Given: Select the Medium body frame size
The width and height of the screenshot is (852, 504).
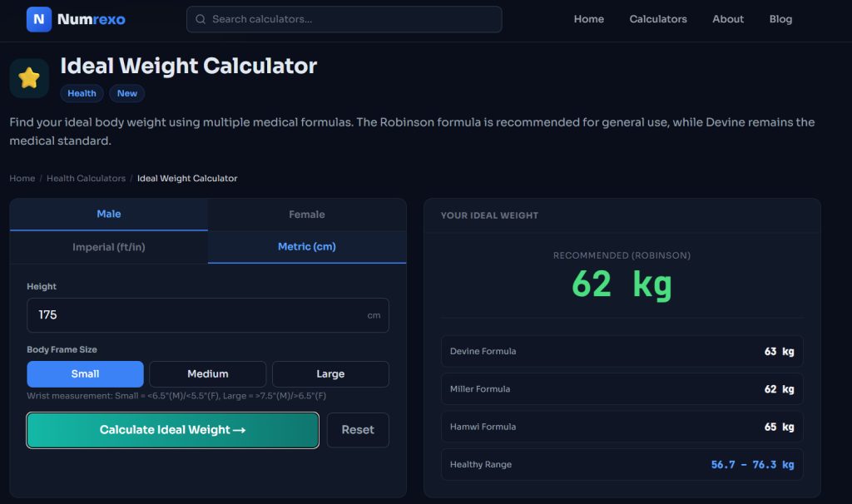Looking at the screenshot, I should click(x=207, y=373).
